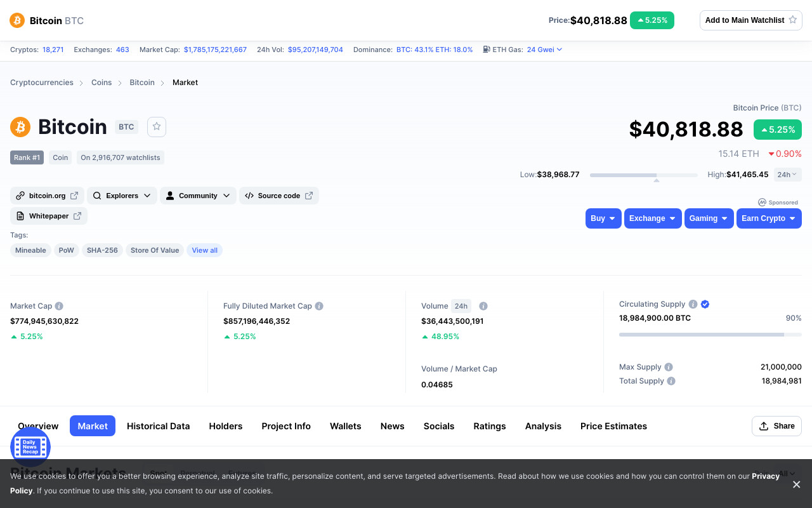This screenshot has width=812, height=508.
Task: Open the Socials tab
Action: pyautogui.click(x=439, y=426)
